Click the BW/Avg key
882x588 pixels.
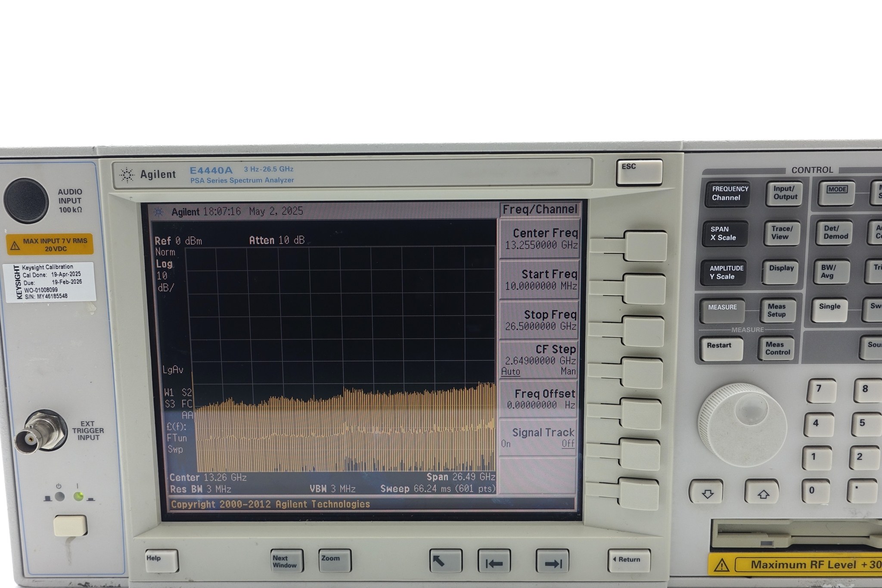(x=832, y=272)
